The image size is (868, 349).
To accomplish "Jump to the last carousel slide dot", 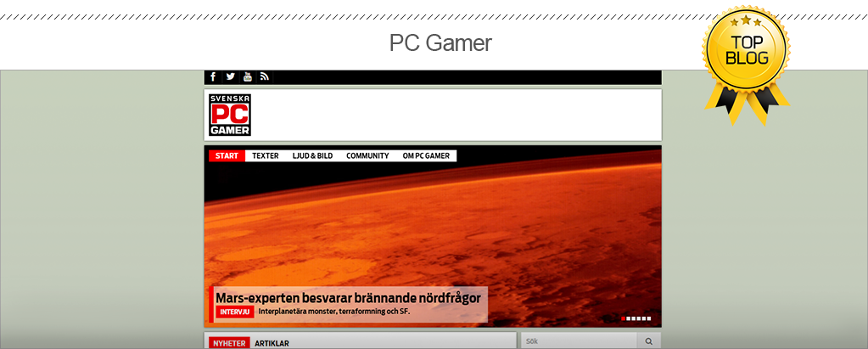I will 649,318.
